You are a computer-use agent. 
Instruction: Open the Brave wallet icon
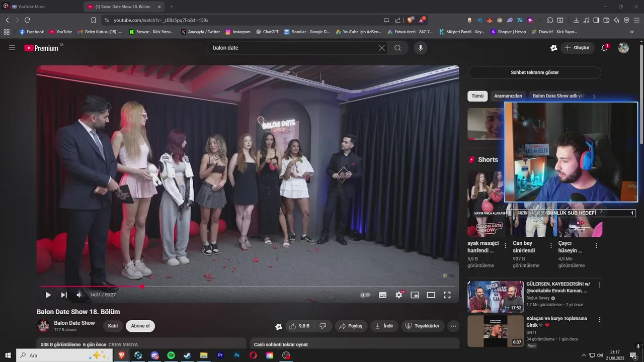[x=606, y=20]
